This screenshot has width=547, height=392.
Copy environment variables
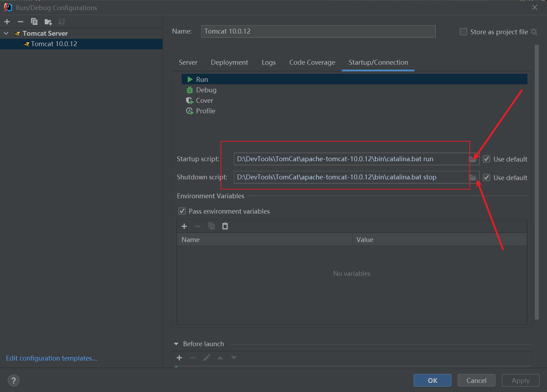[211, 226]
